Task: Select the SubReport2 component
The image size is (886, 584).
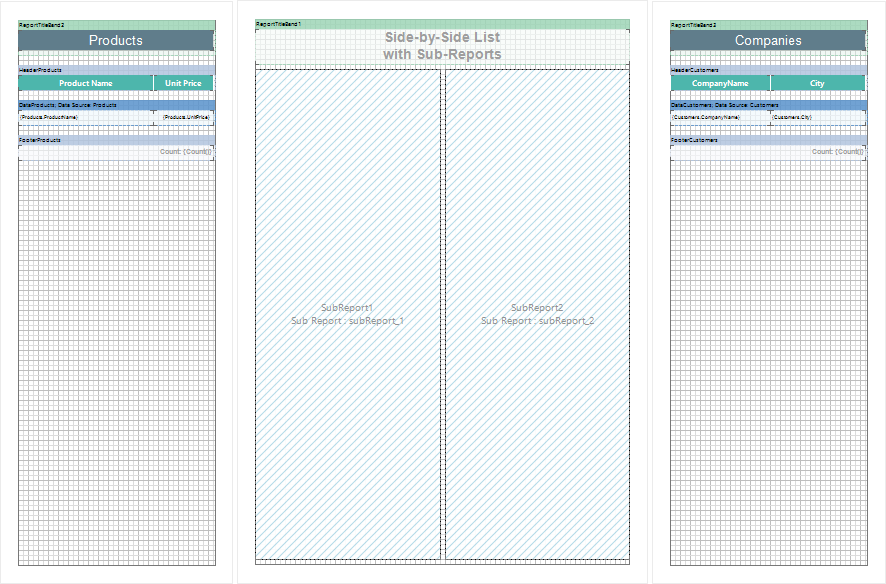Action: [537, 314]
